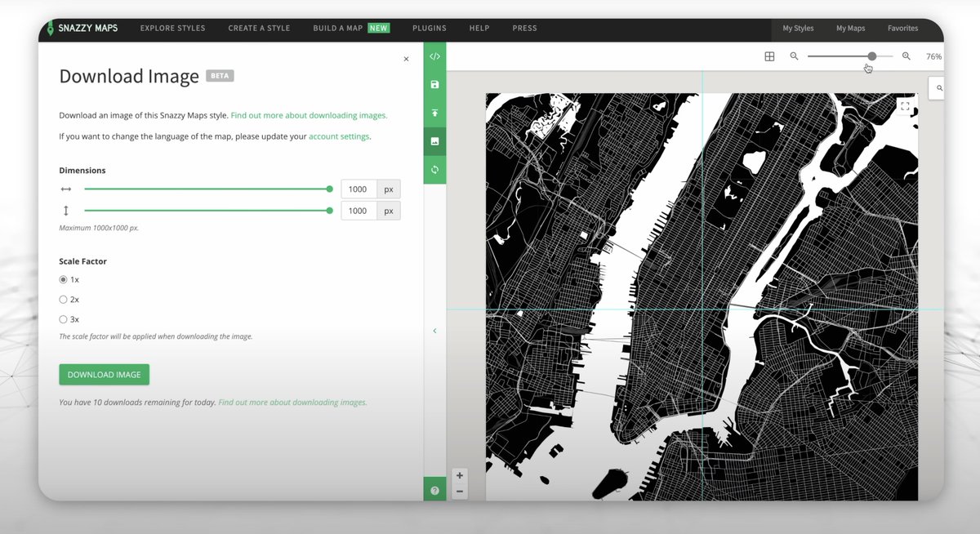
Task: Click the zoom level slider handle
Action: pyautogui.click(x=872, y=56)
